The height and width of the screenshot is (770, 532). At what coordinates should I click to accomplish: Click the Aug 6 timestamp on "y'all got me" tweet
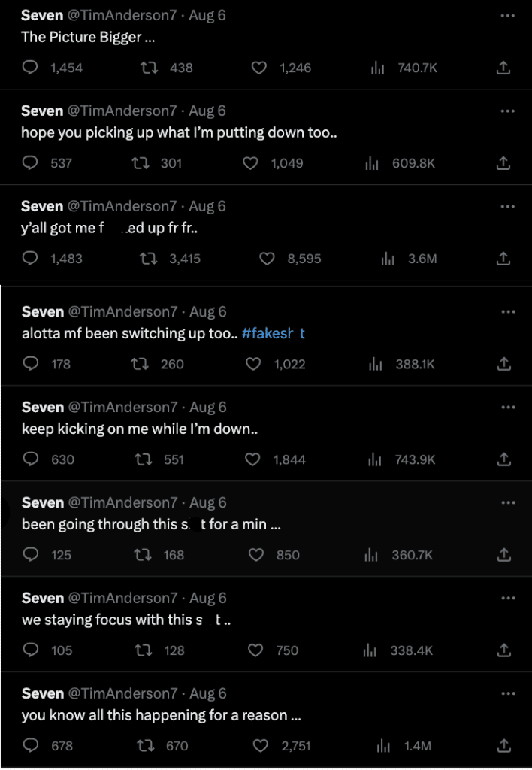click(x=207, y=206)
